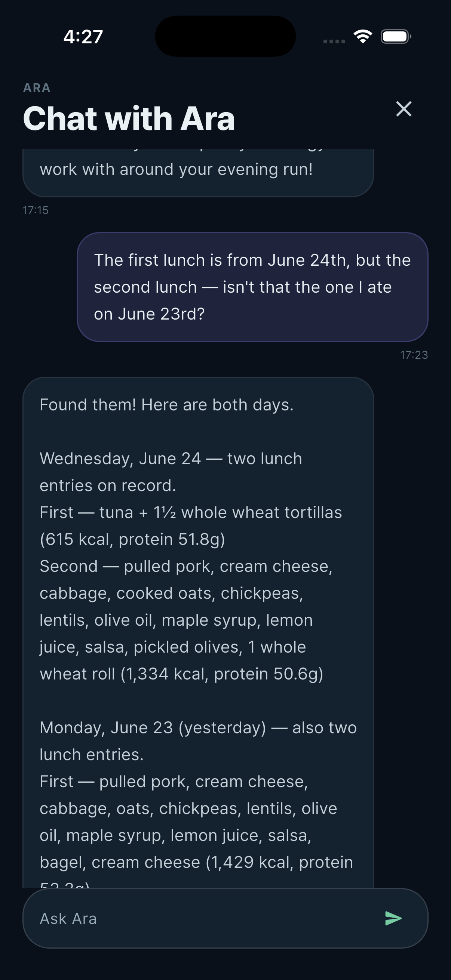Tap the 'bagel, cream cheese (1,429 kcal' line
This screenshot has height=980, width=451.
(x=196, y=862)
